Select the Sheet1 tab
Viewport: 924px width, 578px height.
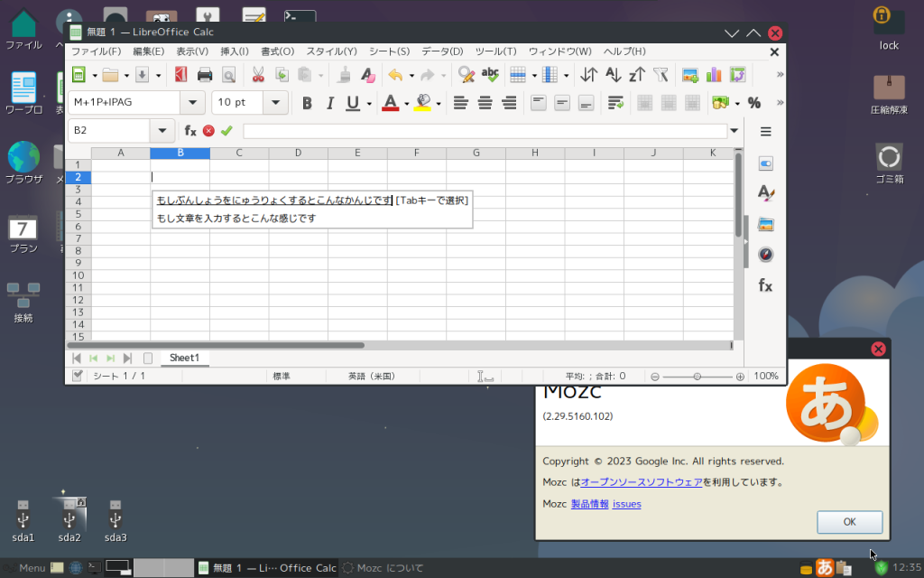click(184, 358)
